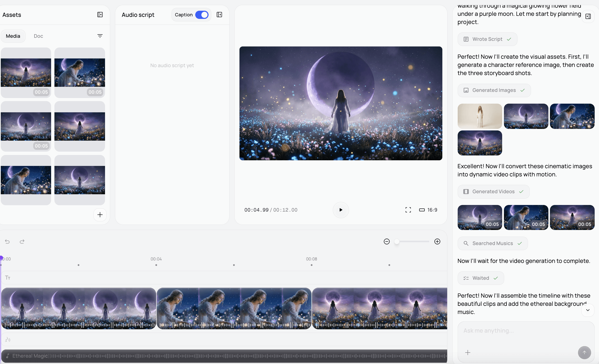Screen dimensions: 599x364
Task: Add new media with plus button
Action: [100, 215]
